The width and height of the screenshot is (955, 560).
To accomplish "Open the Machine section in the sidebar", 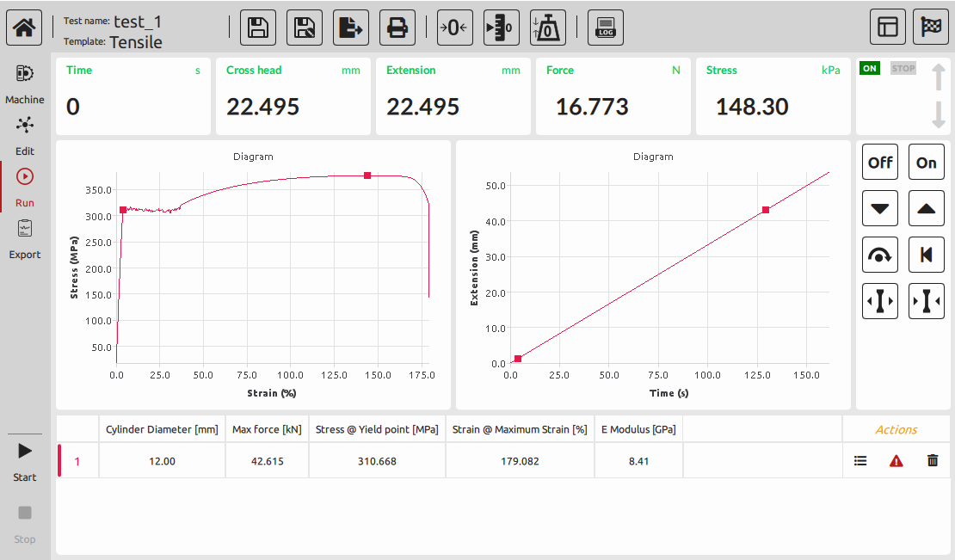I will coord(25,84).
